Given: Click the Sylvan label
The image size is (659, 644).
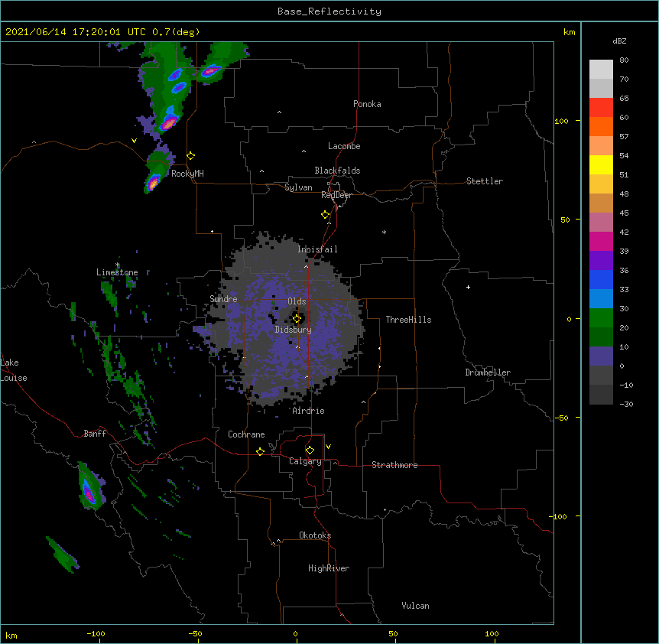Looking at the screenshot, I should coord(298,187).
